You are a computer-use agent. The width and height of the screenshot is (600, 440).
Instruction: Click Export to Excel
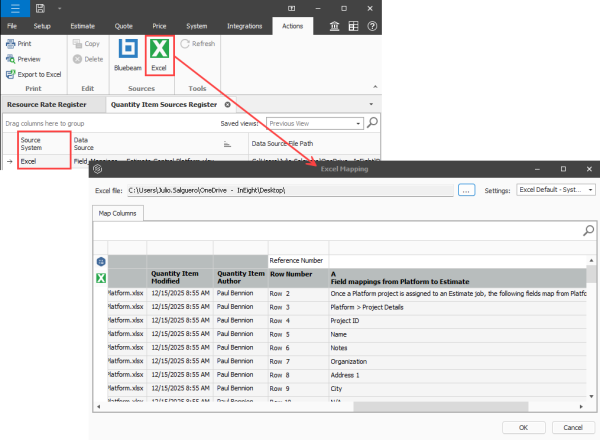click(33, 74)
